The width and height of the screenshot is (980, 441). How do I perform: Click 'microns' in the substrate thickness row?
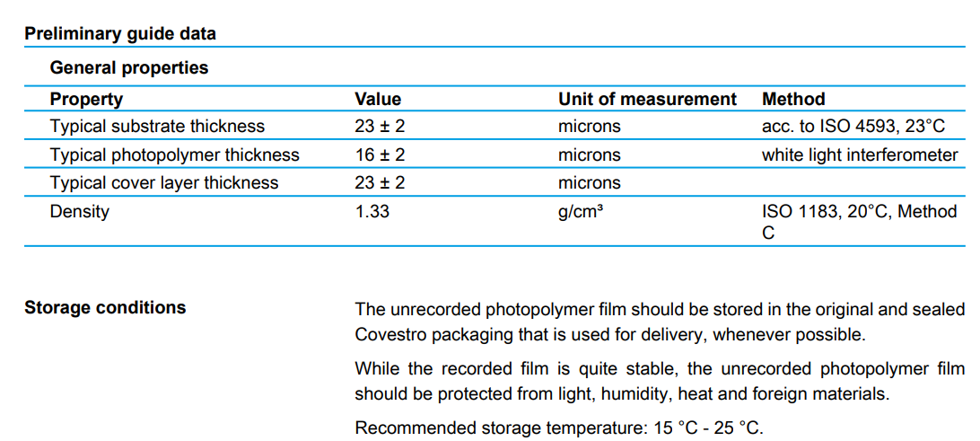tap(589, 127)
